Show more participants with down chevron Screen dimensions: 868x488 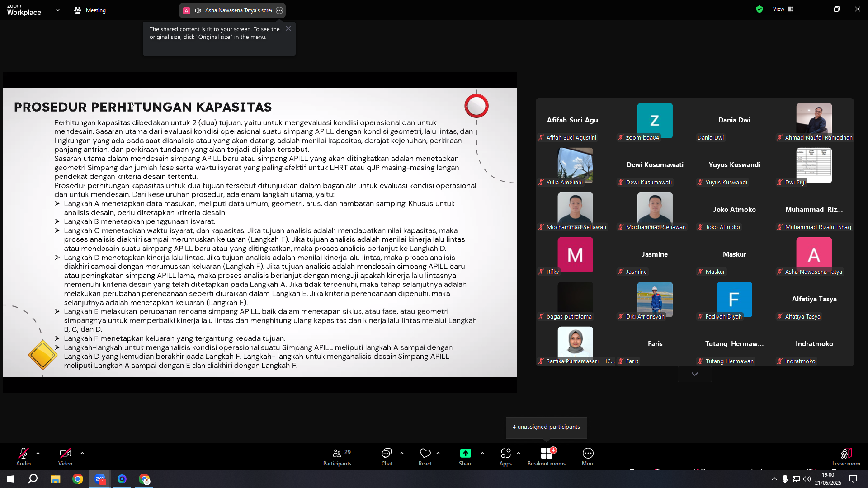pos(695,374)
